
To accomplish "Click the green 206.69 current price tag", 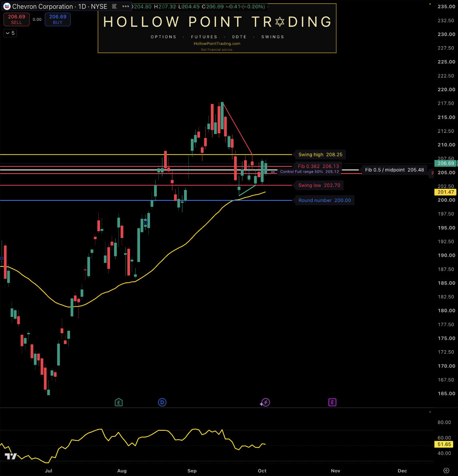I will [446, 163].
